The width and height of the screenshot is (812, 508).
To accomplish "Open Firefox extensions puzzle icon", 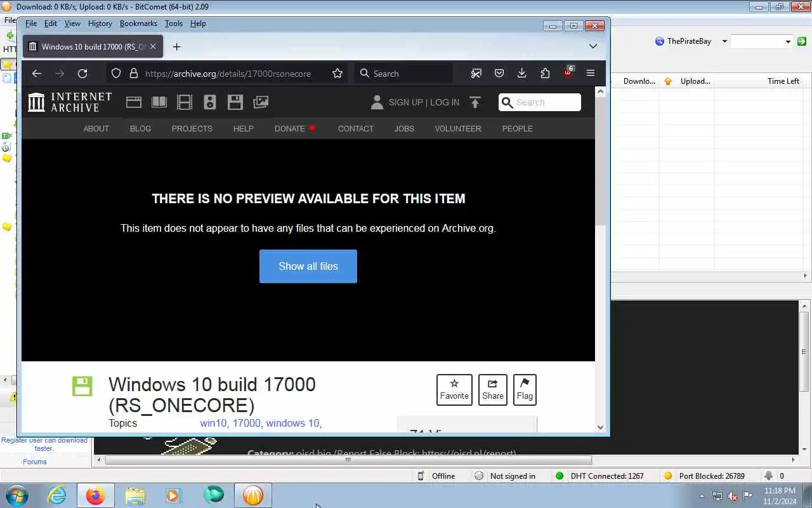I will click(x=545, y=74).
